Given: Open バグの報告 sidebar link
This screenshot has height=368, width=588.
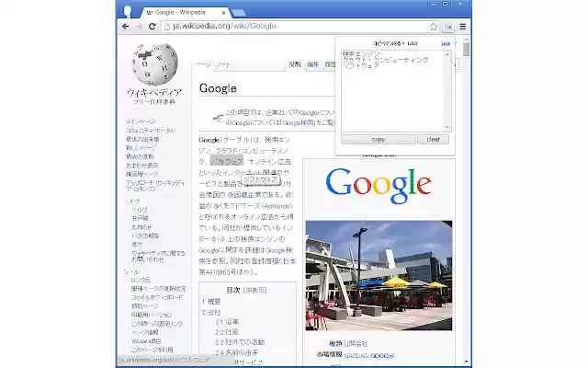Looking at the screenshot, I should (x=145, y=236).
